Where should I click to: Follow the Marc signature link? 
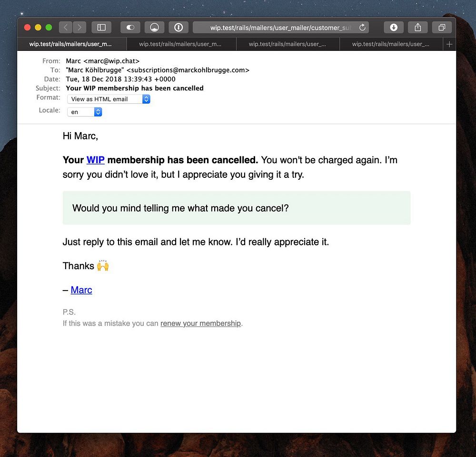click(81, 290)
